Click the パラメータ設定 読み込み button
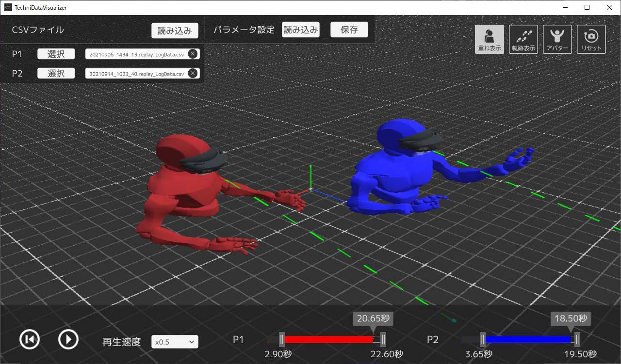The height and width of the screenshot is (364, 621). coord(300,30)
